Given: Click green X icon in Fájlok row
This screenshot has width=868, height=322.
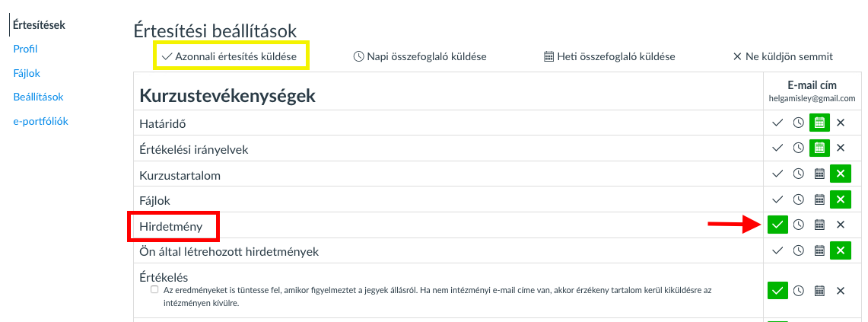Looking at the screenshot, I should tap(841, 199).
